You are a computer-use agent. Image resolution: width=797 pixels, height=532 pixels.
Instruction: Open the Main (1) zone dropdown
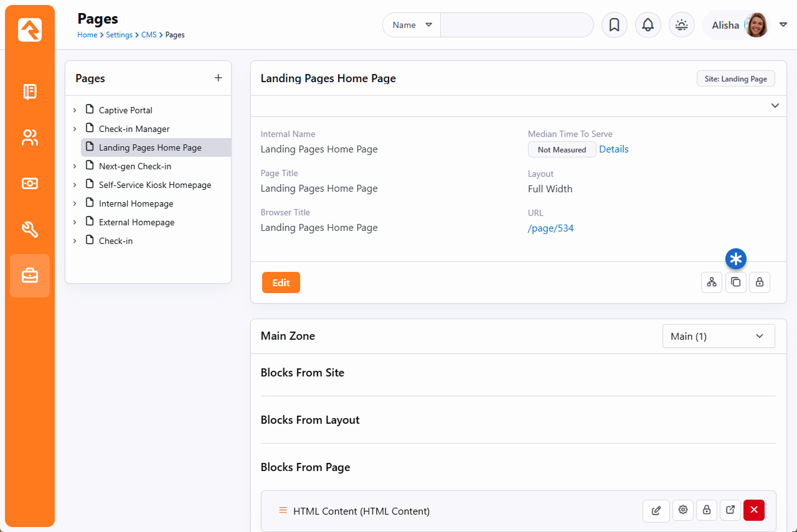click(719, 336)
